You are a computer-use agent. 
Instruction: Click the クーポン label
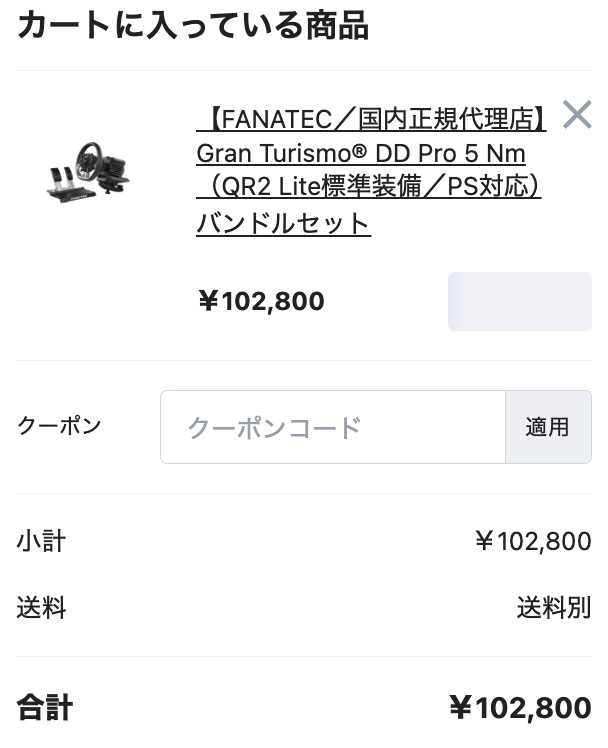pyautogui.click(x=59, y=426)
